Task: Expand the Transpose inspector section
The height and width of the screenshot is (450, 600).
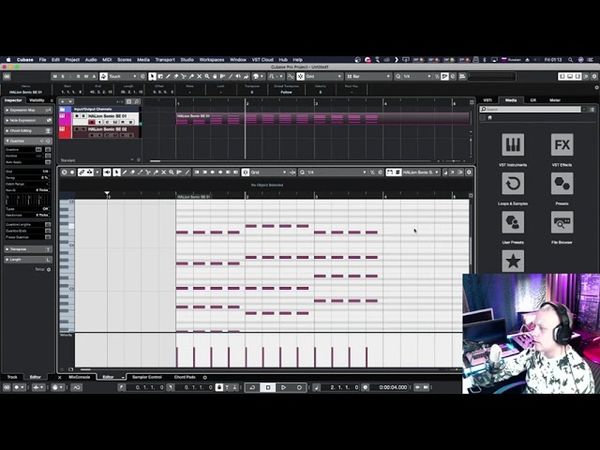Action: 28,249
